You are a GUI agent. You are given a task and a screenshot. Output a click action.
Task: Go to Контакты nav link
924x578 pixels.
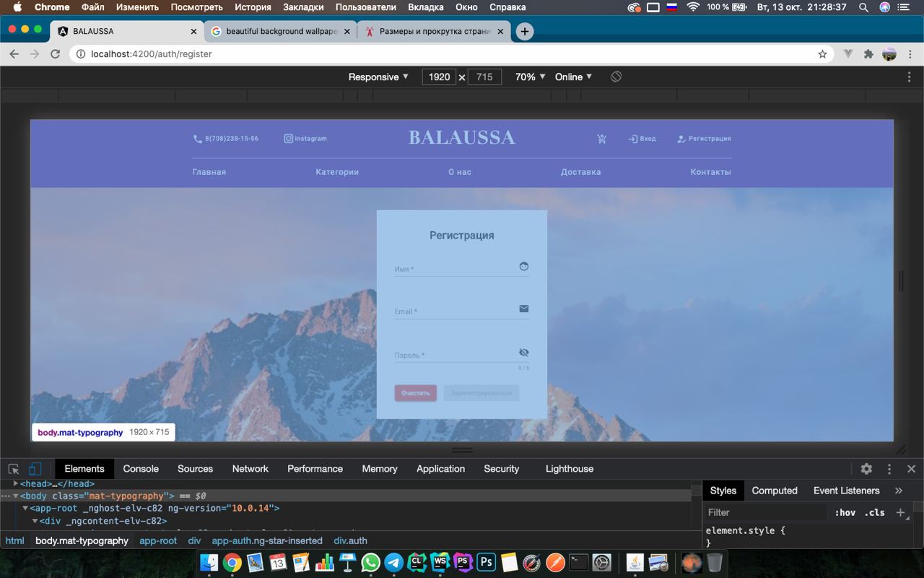[710, 172]
